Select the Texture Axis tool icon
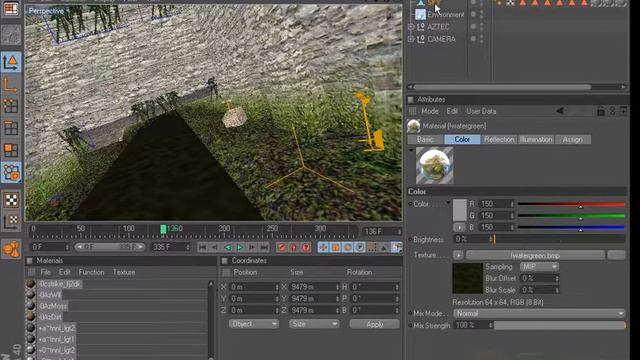Image resolution: width=640 pixels, height=360 pixels. (11, 222)
